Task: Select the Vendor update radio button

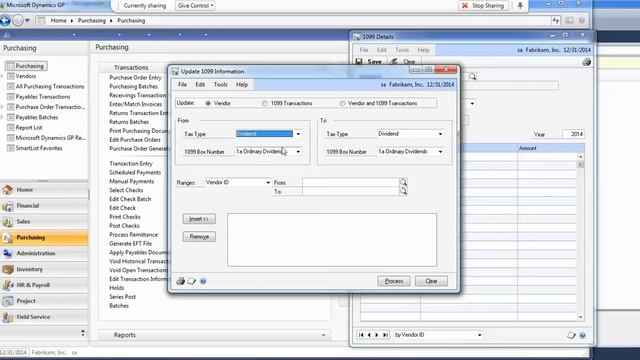Action: pyautogui.click(x=208, y=104)
